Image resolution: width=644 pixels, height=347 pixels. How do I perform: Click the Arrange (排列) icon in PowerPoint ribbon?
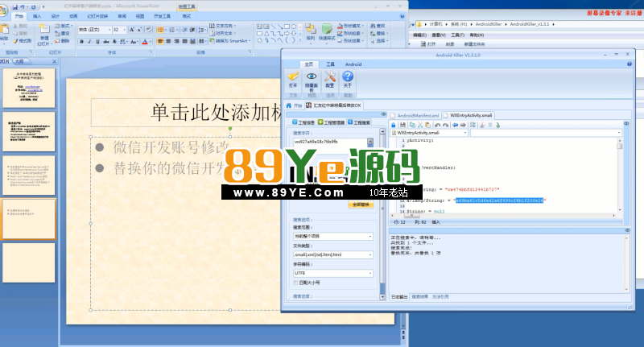coord(311,32)
